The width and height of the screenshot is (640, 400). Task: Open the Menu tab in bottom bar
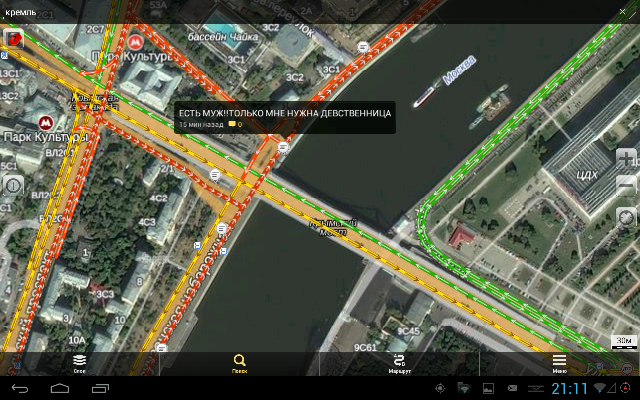559,363
